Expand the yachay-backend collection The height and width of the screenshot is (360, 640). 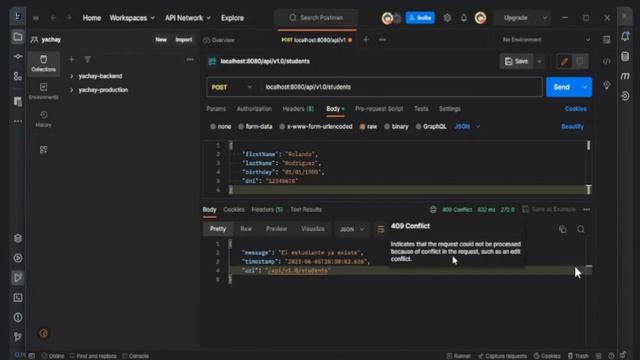tap(71, 76)
